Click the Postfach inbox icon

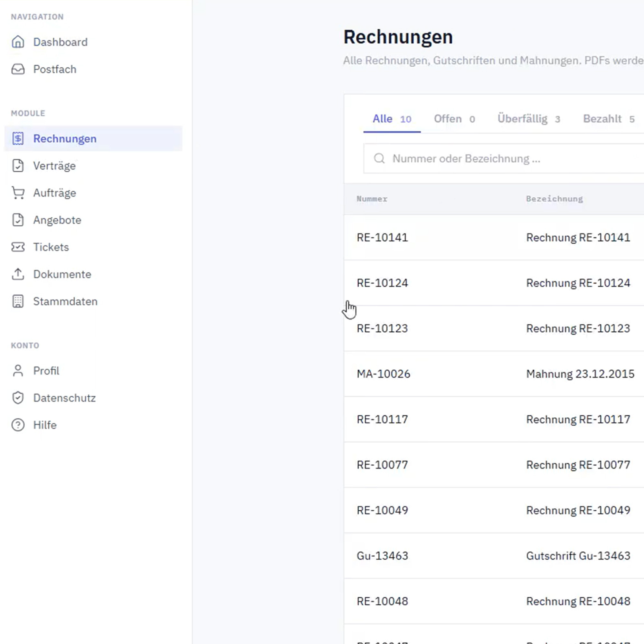point(18,69)
